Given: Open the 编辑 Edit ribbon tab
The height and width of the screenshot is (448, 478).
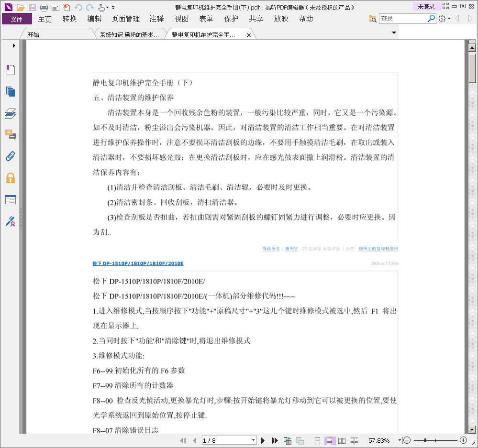Looking at the screenshot, I should 95,19.
